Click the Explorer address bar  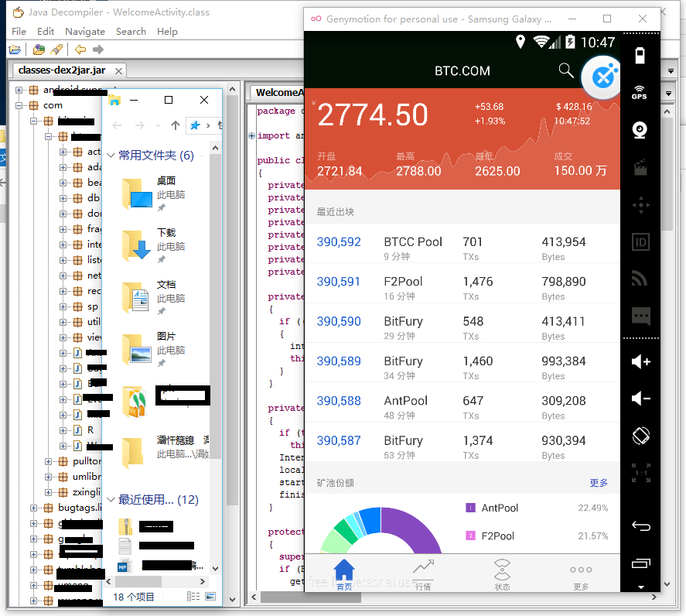click(x=204, y=125)
